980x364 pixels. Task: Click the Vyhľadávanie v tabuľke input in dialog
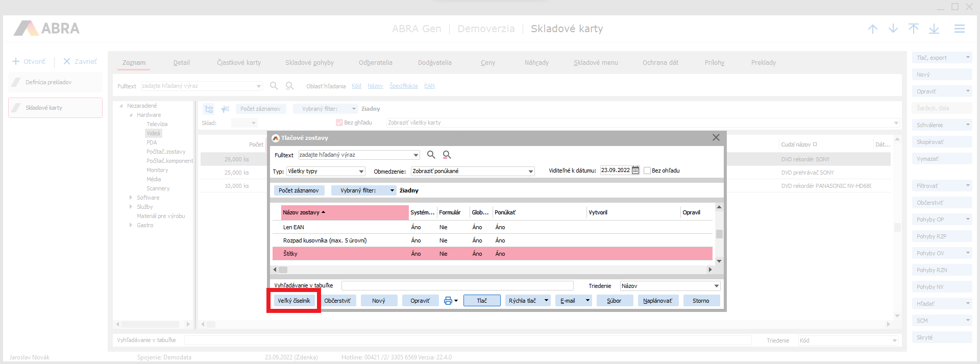(457, 286)
